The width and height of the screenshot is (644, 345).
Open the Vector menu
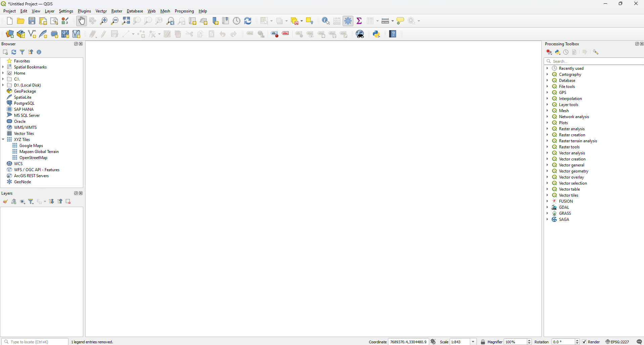[101, 11]
